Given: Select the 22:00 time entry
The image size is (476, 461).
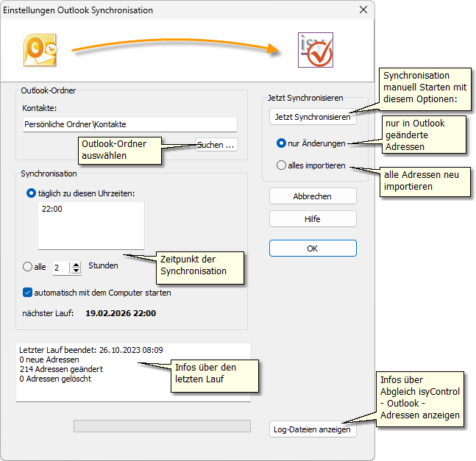Looking at the screenshot, I should (52, 210).
